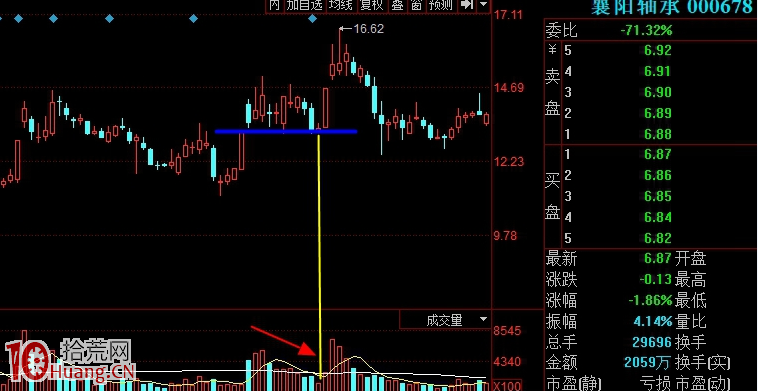The width and height of the screenshot is (758, 391).
Task: Select sell level 2 price 6.89
Action: pos(658,113)
